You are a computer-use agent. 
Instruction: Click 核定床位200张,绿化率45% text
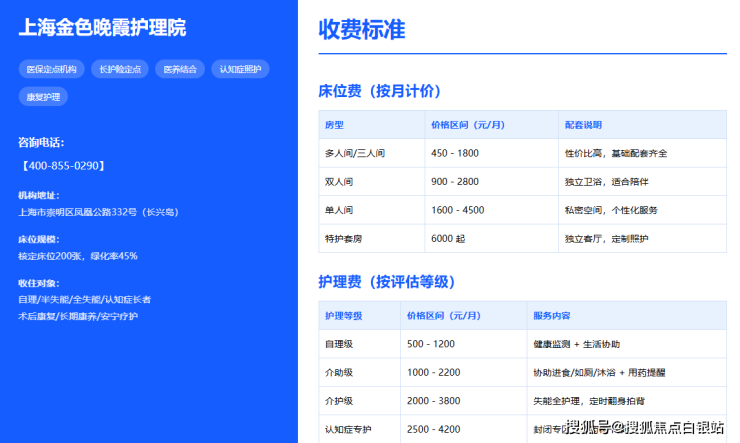(78, 256)
